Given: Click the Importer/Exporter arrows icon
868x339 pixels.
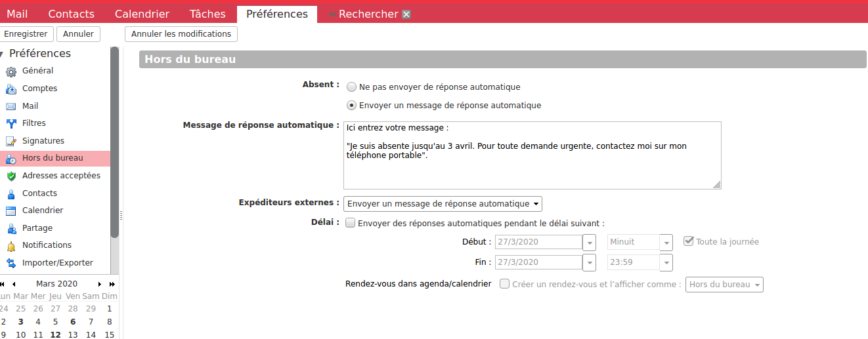Looking at the screenshot, I should tap(11, 263).
